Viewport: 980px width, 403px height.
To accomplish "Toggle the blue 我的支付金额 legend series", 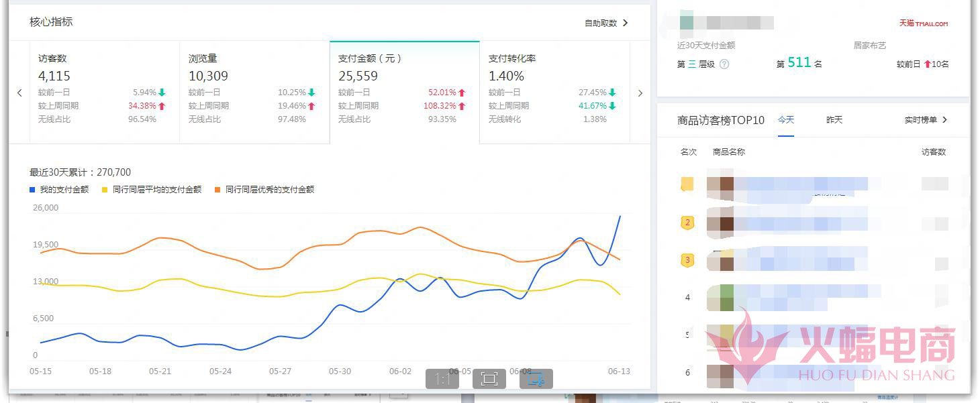I will coord(59,190).
